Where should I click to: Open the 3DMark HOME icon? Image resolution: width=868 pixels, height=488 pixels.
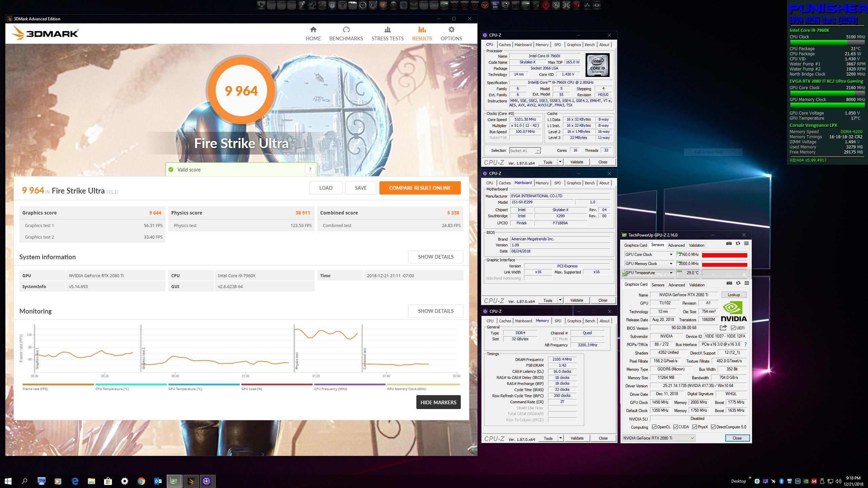[x=313, y=30]
